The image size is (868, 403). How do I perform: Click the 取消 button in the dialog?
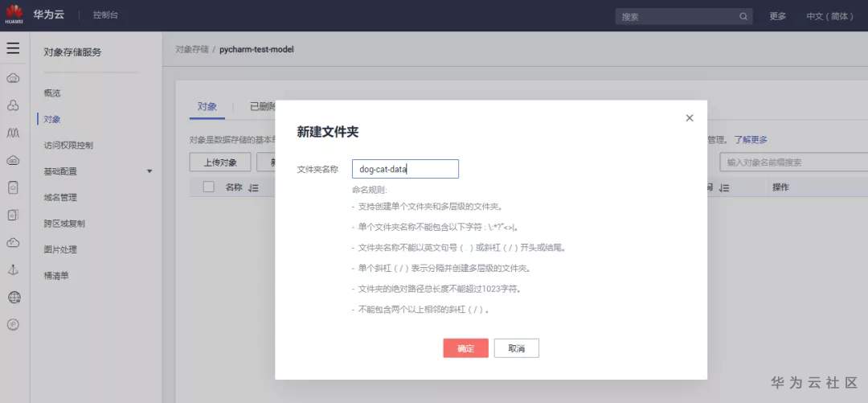coord(517,348)
